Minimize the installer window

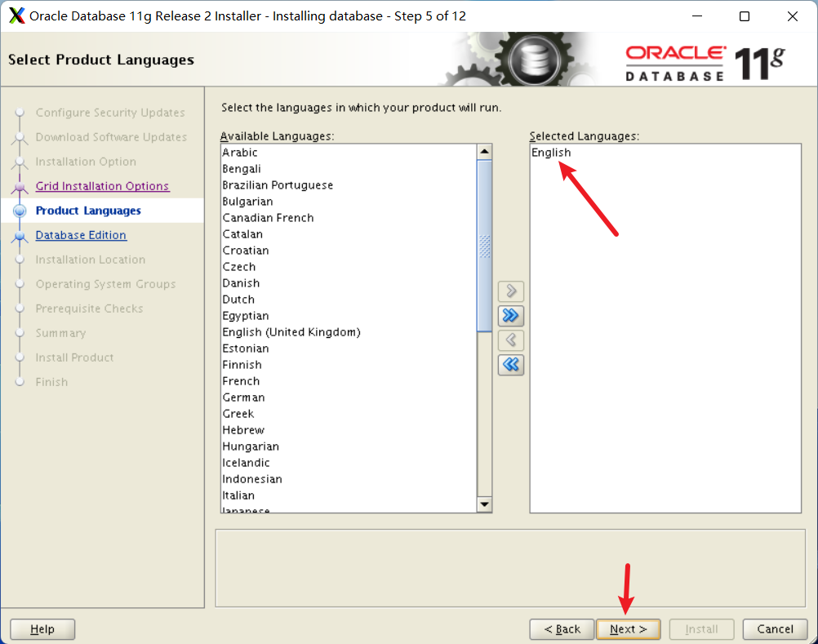coord(697,16)
